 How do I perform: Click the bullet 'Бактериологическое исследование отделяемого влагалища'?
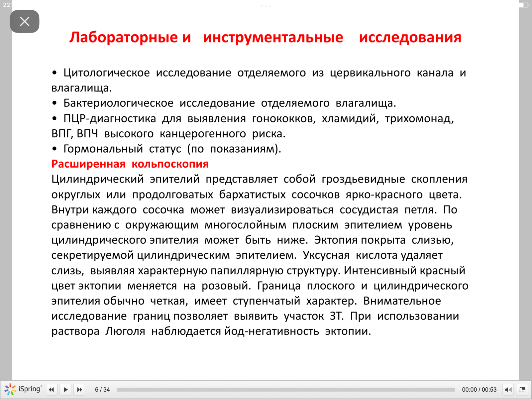coord(224,103)
